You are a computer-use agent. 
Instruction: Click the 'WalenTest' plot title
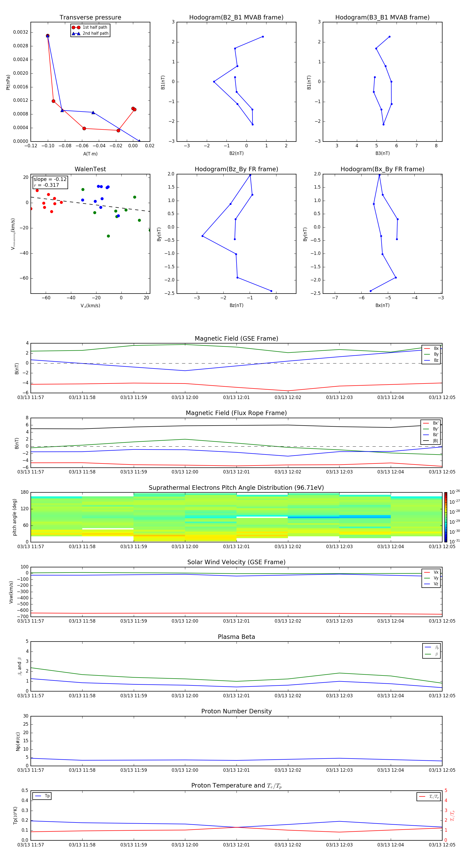pos(90,169)
